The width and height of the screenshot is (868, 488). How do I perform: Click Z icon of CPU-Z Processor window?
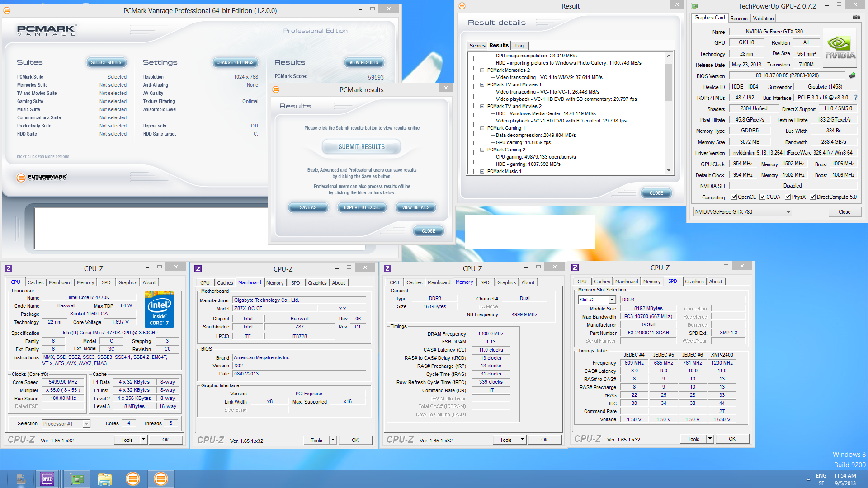(x=9, y=268)
